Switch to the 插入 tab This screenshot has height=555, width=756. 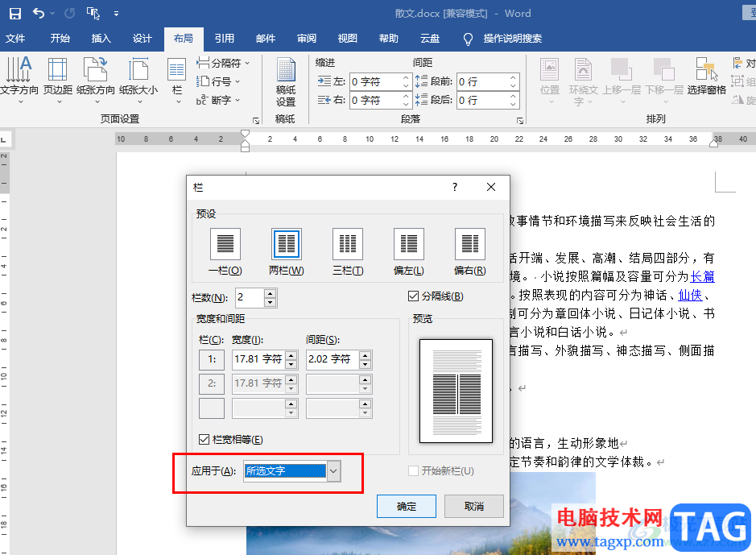pos(101,39)
